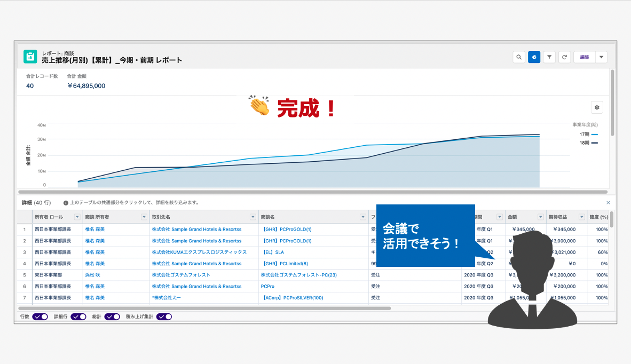Click 17期 legend color line
This screenshot has height=364, width=631.
595,134
